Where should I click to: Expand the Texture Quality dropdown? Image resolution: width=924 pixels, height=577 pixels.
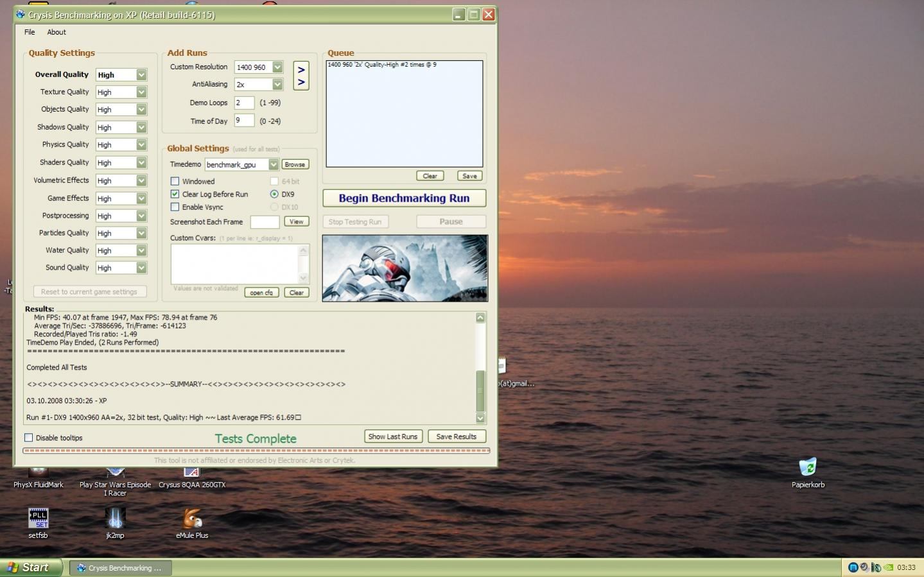tap(141, 92)
